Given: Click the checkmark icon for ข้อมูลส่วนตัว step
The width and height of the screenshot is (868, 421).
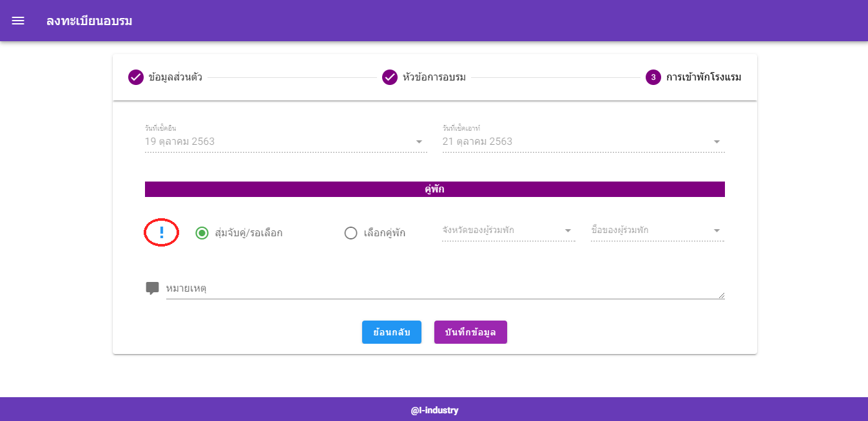Looking at the screenshot, I should coord(135,77).
